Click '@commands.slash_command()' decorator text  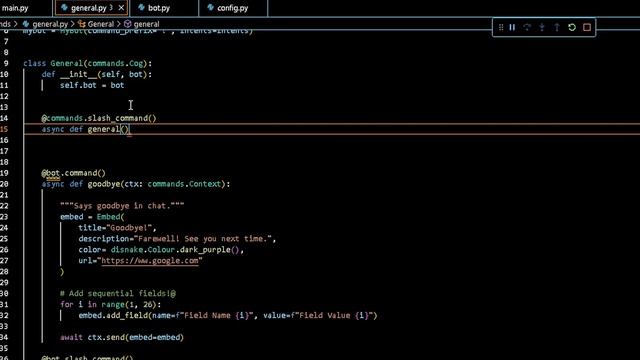[99, 118]
